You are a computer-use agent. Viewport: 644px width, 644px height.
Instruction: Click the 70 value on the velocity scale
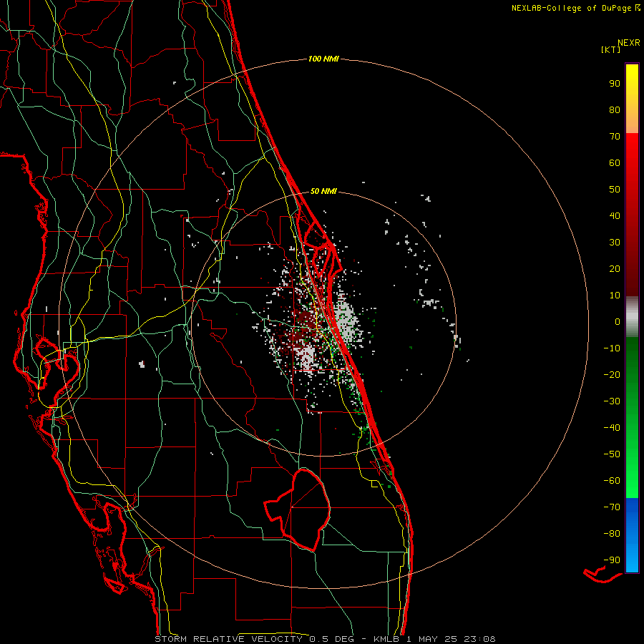pyautogui.click(x=615, y=137)
